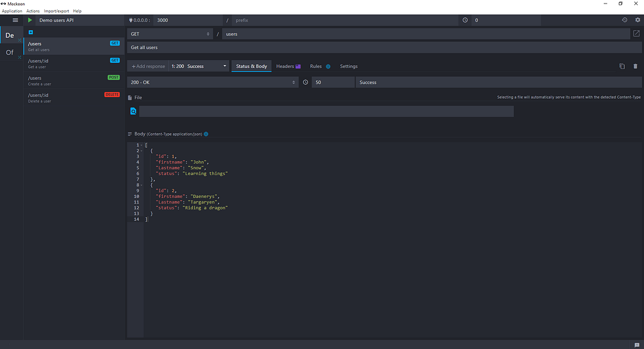The height and width of the screenshot is (349, 644).
Task: Click the Add response button
Action: coord(148,66)
